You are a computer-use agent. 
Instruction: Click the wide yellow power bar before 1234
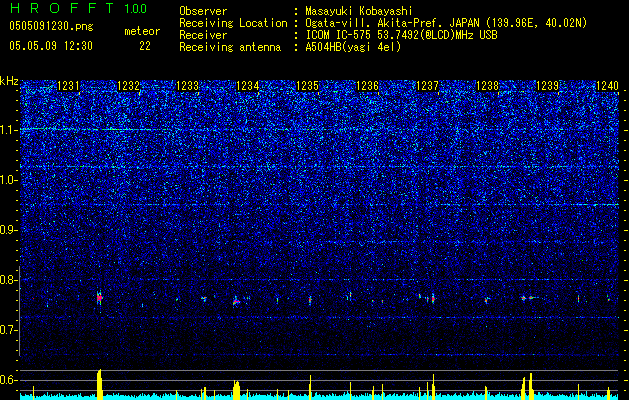tap(236, 390)
